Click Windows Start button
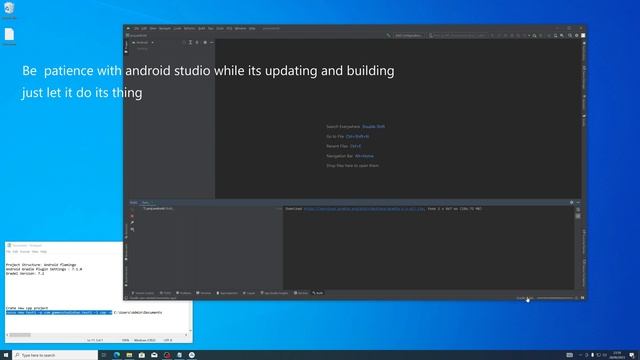This screenshot has height=360, width=640. pos(6,355)
